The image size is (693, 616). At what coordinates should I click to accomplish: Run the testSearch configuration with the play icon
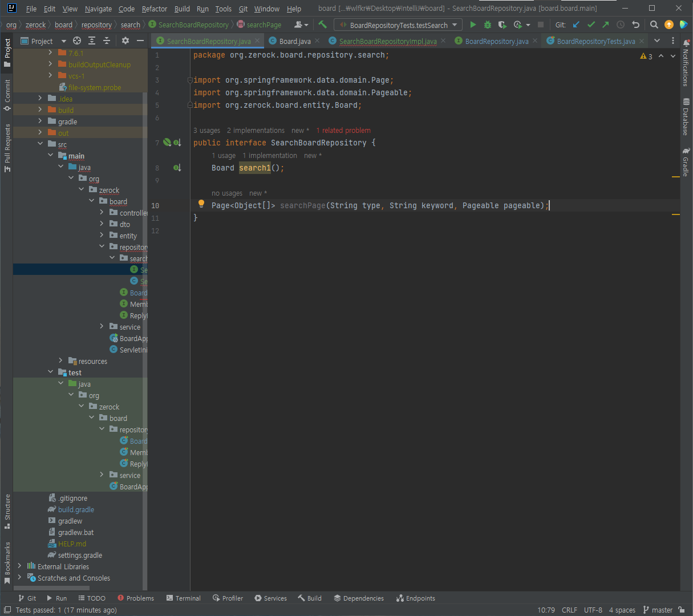[x=473, y=25]
